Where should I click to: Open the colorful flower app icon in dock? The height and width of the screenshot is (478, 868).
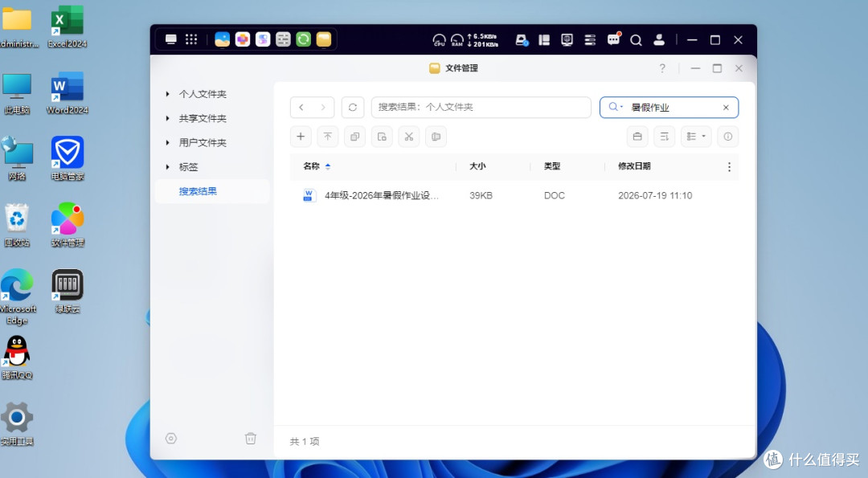click(x=243, y=39)
